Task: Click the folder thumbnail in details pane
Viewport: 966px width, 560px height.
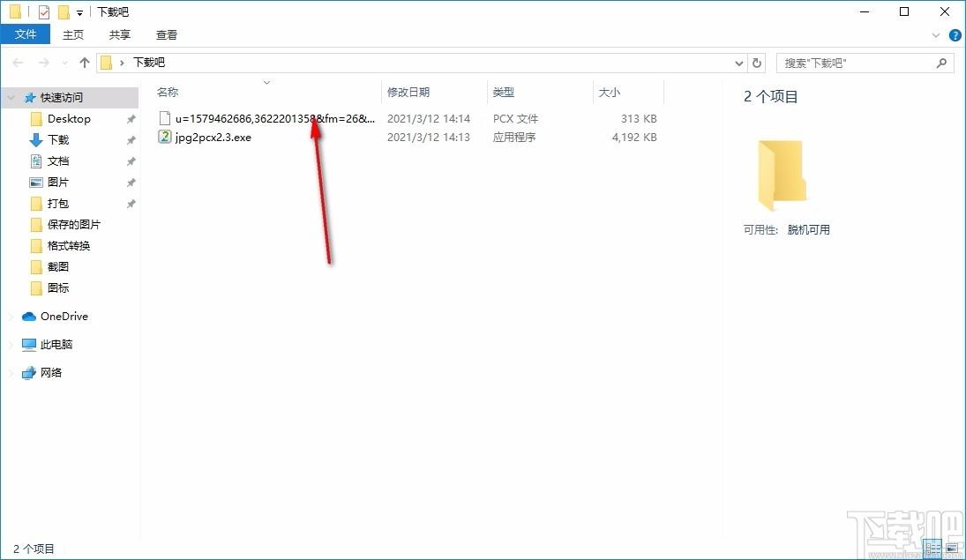Action: [x=781, y=175]
